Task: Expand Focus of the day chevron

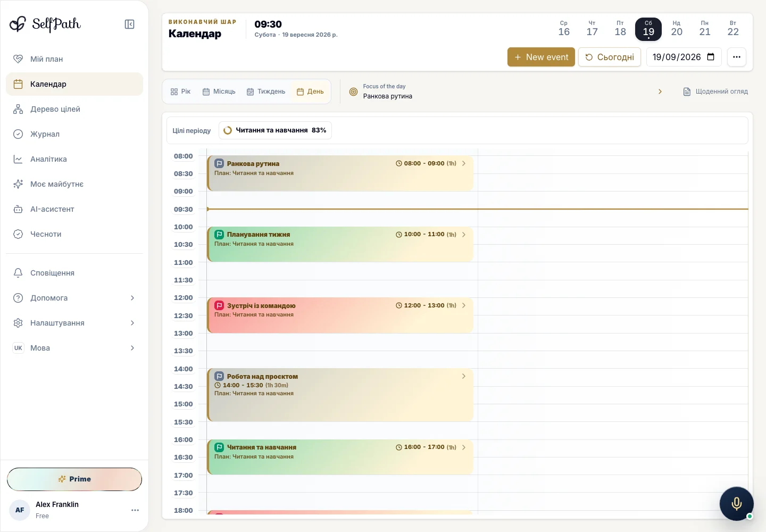Action: (660, 92)
